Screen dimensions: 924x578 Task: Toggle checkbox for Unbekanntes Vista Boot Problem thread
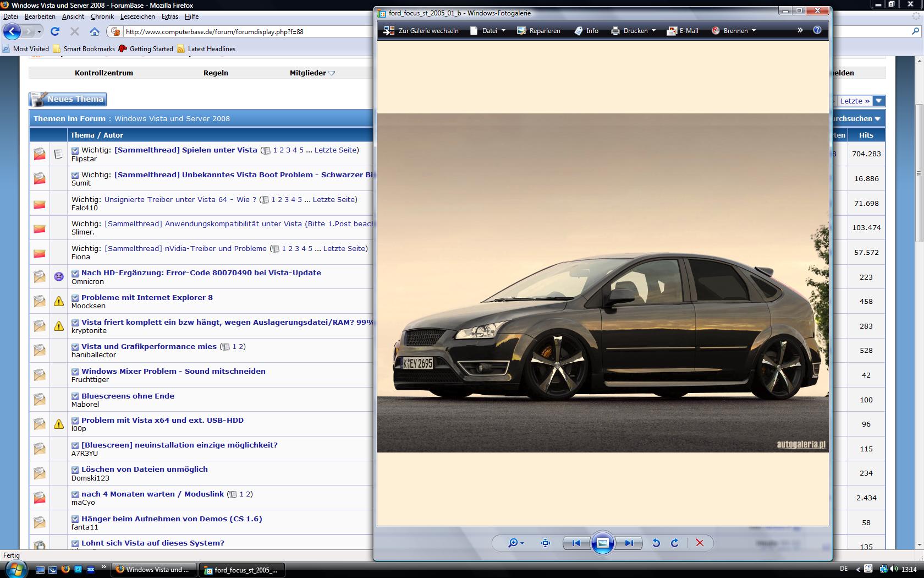click(75, 175)
